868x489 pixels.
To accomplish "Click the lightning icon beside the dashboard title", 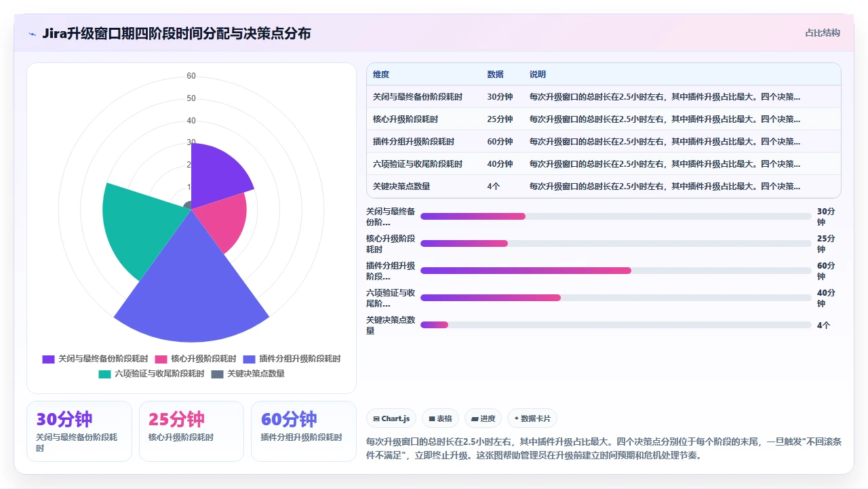I will 33,34.
